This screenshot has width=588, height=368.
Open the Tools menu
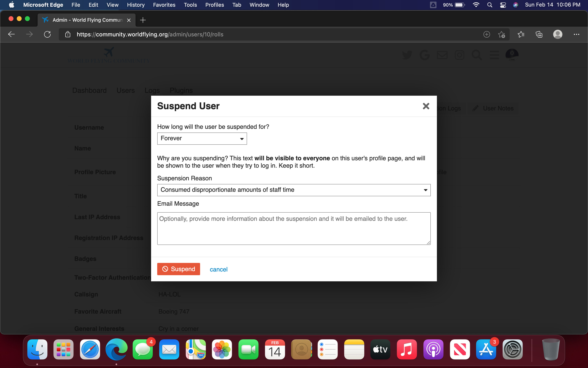point(190,5)
